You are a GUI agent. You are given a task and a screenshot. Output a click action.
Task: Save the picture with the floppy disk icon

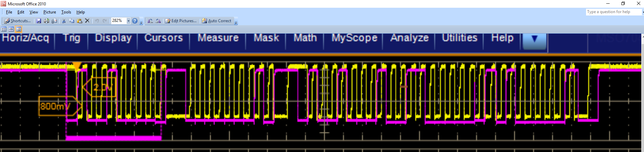pyautogui.click(x=39, y=21)
